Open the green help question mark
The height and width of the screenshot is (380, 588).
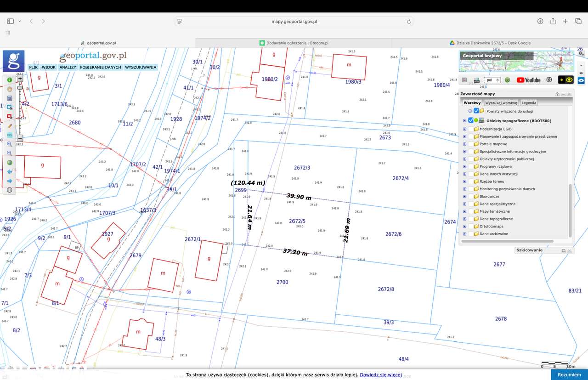(x=507, y=80)
